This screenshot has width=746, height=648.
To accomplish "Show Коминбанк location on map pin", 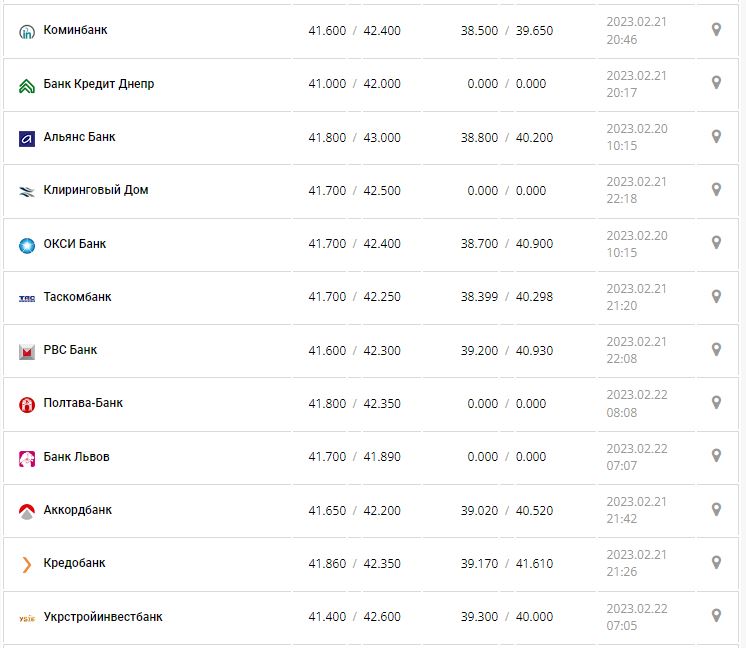I will (x=716, y=30).
